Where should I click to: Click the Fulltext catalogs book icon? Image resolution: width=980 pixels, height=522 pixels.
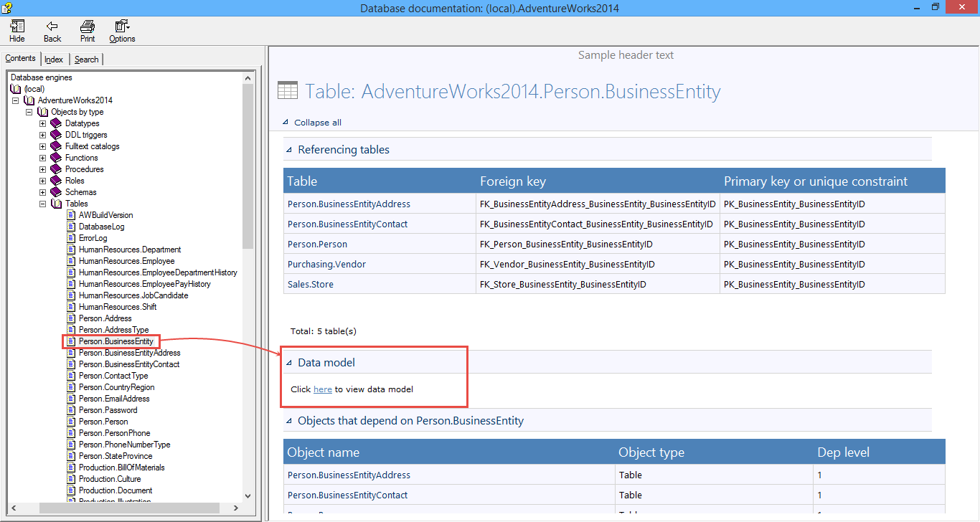click(x=57, y=146)
